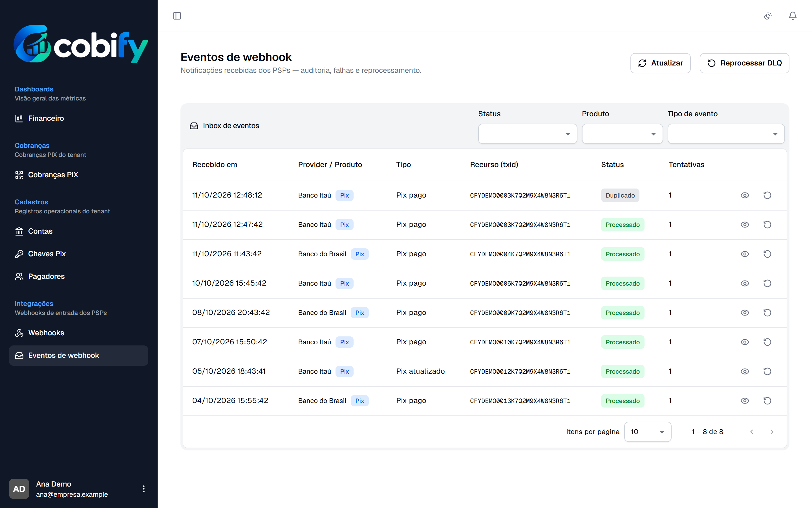View details of 11/10/2026 11:43:42 event
Screen dimensions: 812x508
click(745, 254)
